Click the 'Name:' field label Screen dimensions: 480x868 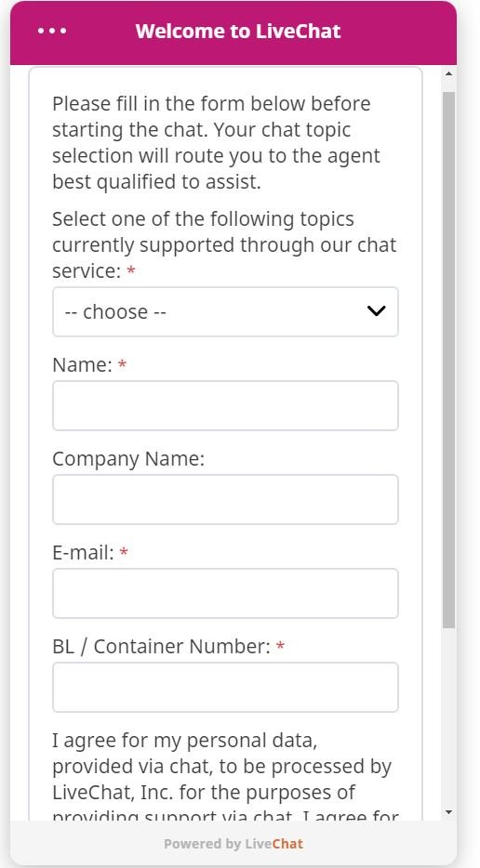(x=83, y=365)
